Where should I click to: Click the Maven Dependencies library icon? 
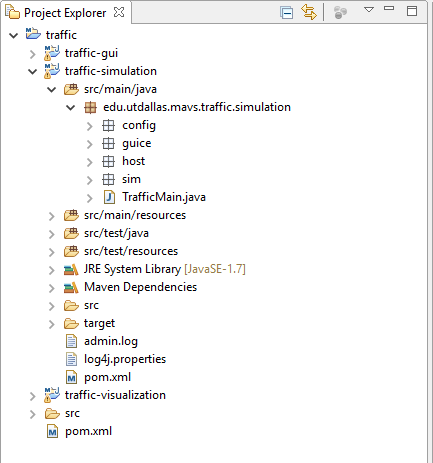point(71,287)
